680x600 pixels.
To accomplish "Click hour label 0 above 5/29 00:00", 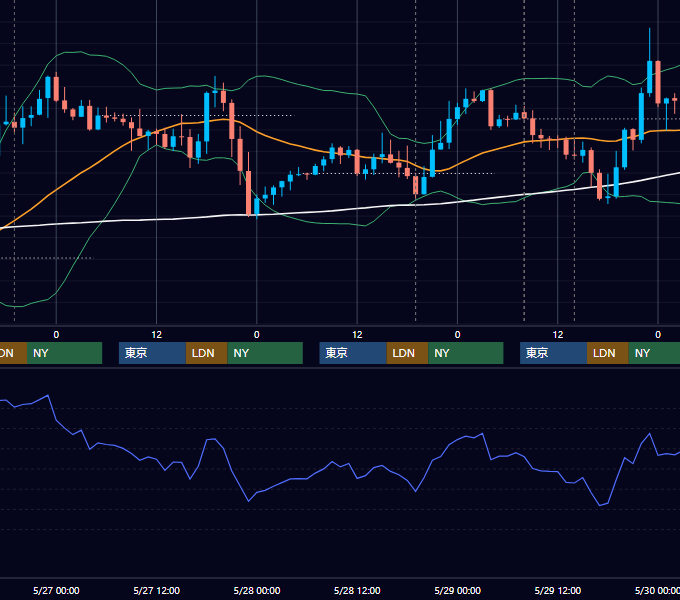I will pyautogui.click(x=458, y=335).
